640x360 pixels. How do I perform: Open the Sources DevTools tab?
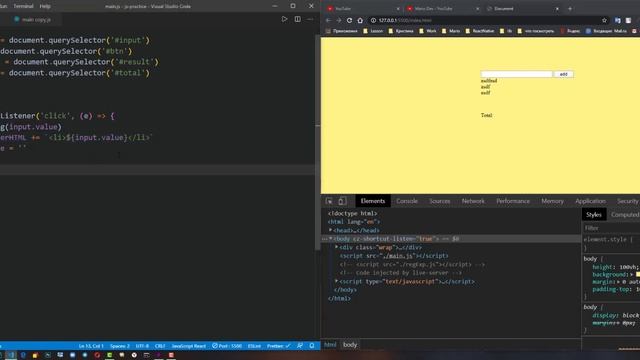point(440,201)
